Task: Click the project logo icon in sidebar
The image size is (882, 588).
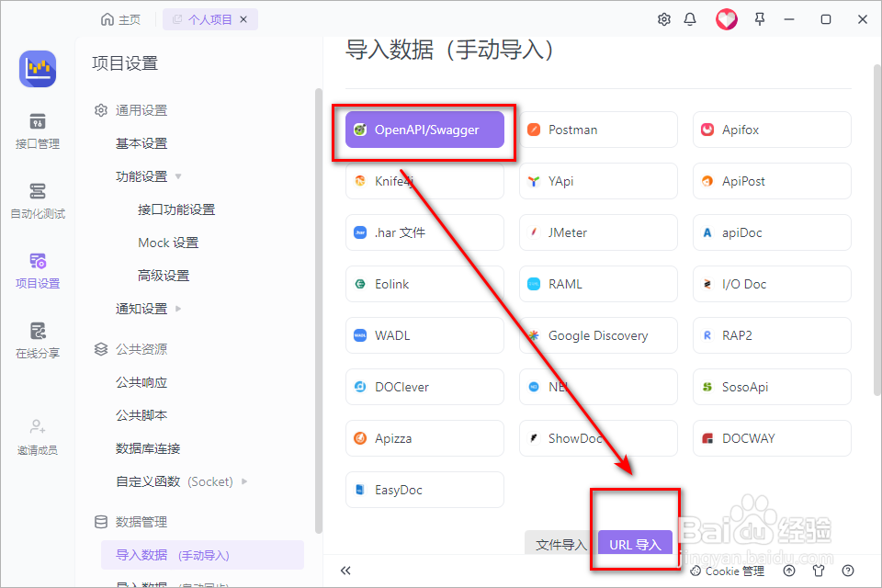Action: click(x=38, y=69)
